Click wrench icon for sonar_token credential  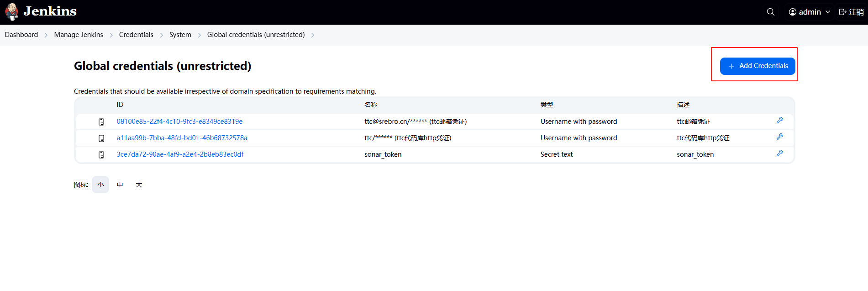(779, 153)
